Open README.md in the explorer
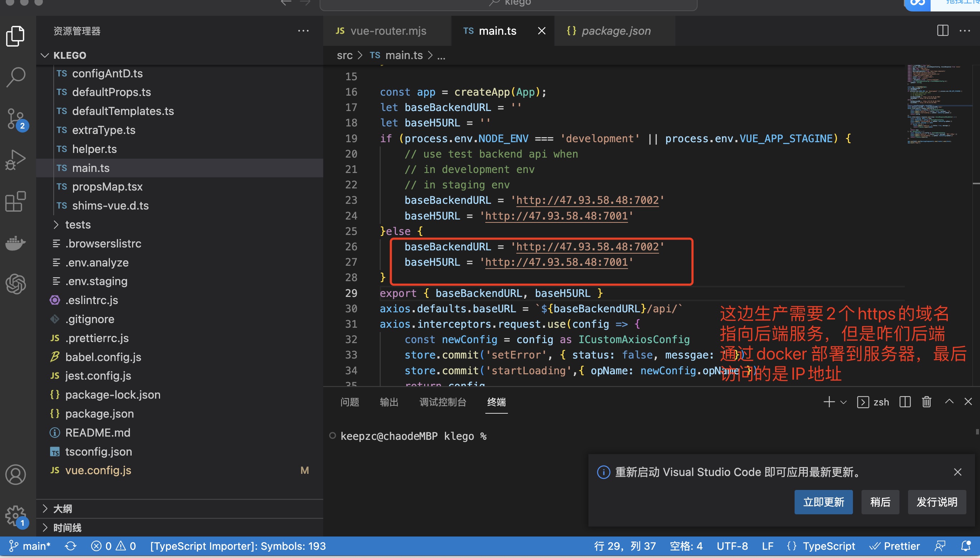This screenshot has width=980, height=558. coord(180,432)
